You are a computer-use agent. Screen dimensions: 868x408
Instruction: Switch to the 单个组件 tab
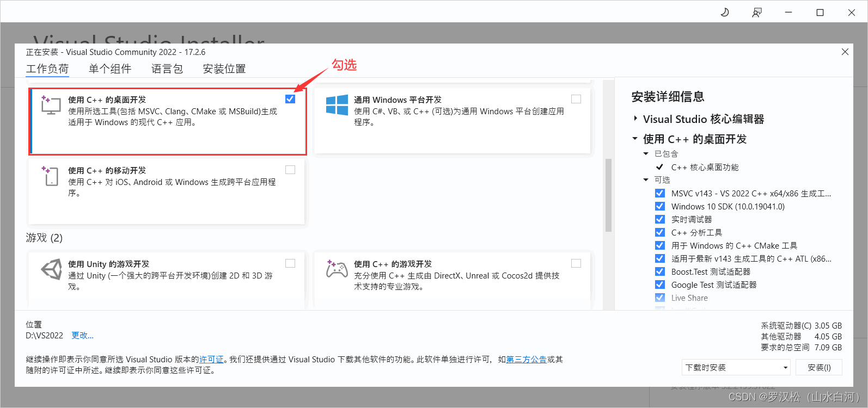pyautogui.click(x=110, y=69)
